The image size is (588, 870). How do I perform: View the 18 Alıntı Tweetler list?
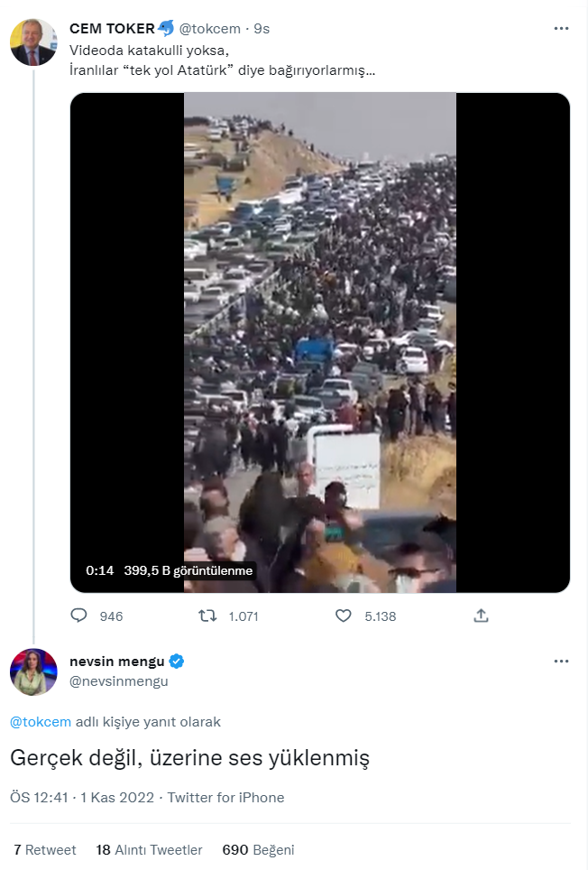point(149,850)
